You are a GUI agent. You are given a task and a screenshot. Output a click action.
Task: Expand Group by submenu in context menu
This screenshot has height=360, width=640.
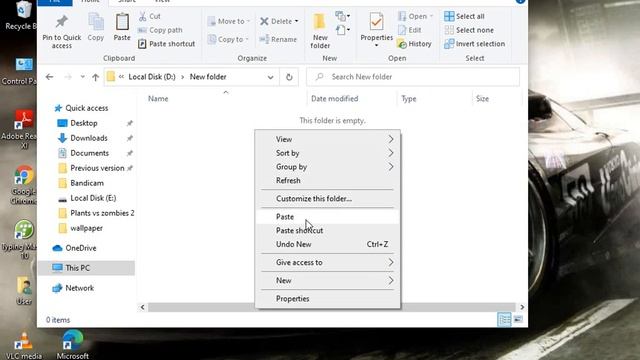tap(327, 167)
